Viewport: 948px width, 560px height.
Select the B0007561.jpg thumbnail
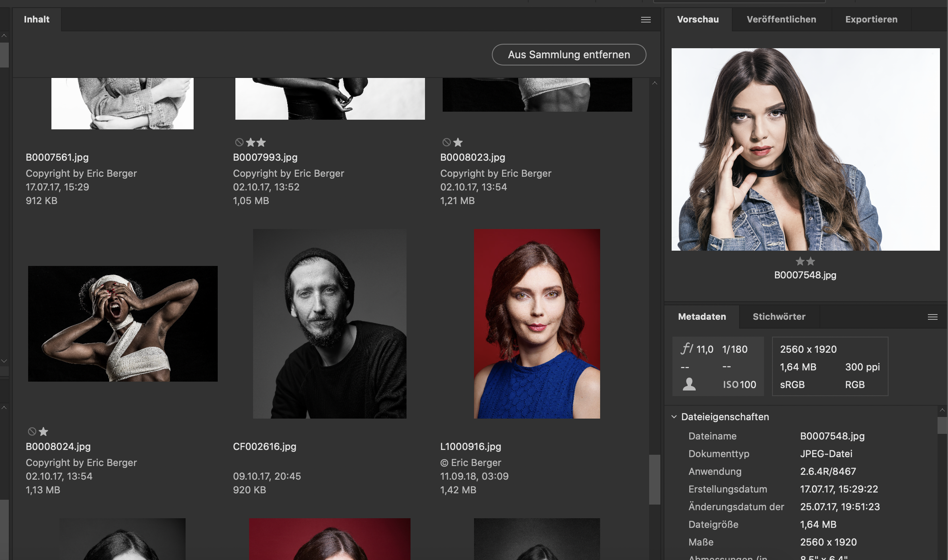tap(123, 104)
